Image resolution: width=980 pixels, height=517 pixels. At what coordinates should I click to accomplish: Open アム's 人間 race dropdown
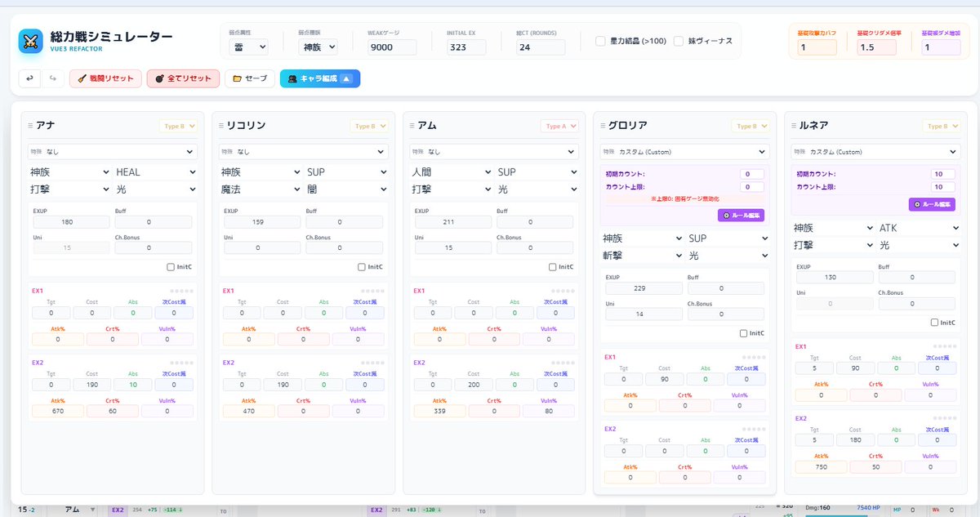coord(452,172)
